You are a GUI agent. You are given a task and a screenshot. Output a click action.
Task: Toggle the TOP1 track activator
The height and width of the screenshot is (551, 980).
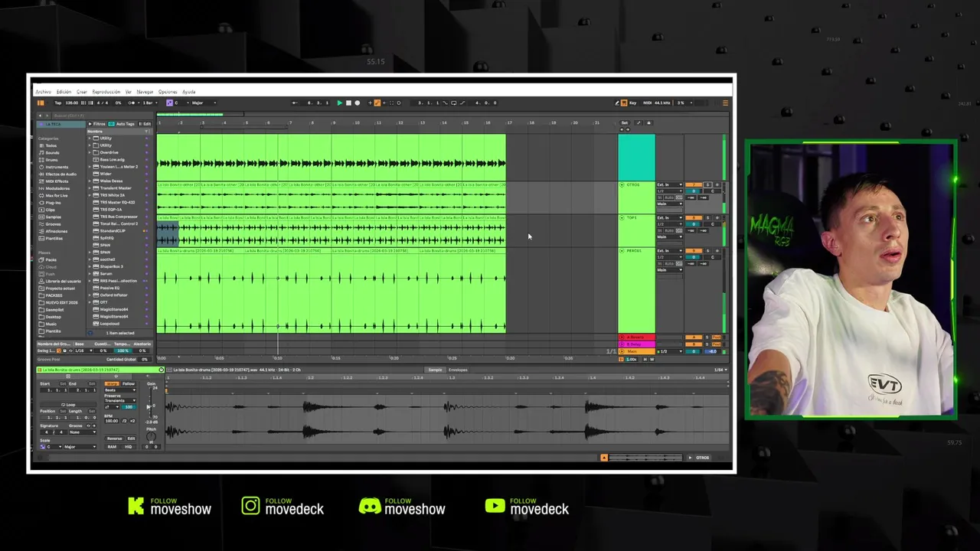coord(694,217)
